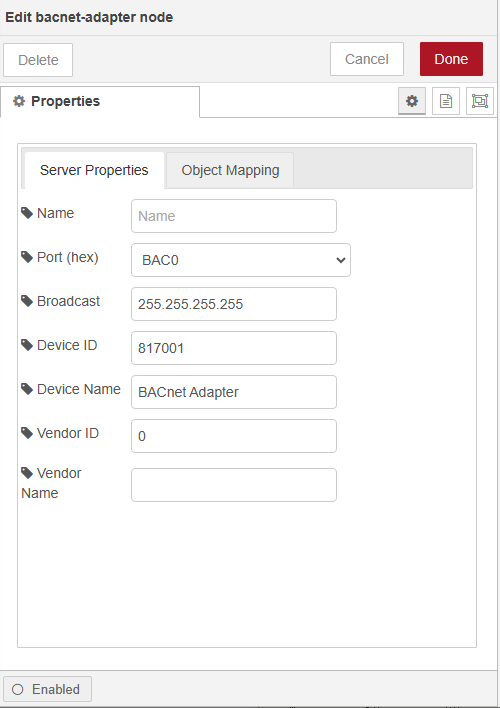The image size is (500, 708).
Task: Open the Port (hex) BAC0 dropdown
Action: 241,260
